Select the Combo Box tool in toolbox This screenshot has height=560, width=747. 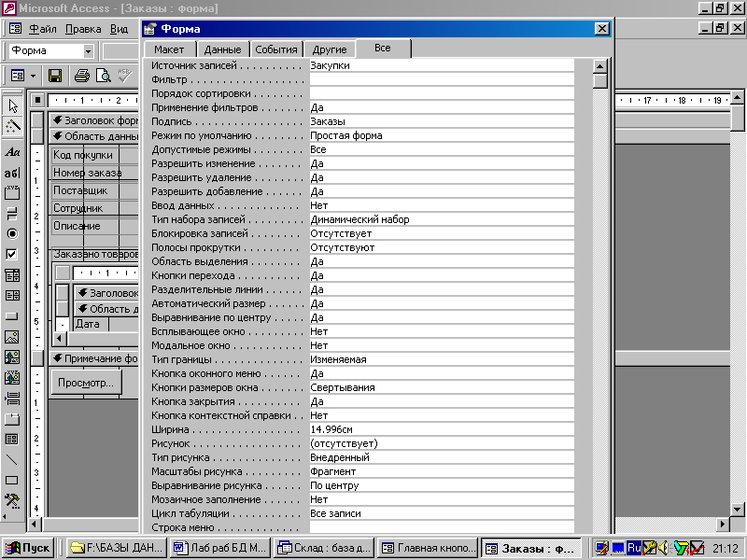(12, 274)
